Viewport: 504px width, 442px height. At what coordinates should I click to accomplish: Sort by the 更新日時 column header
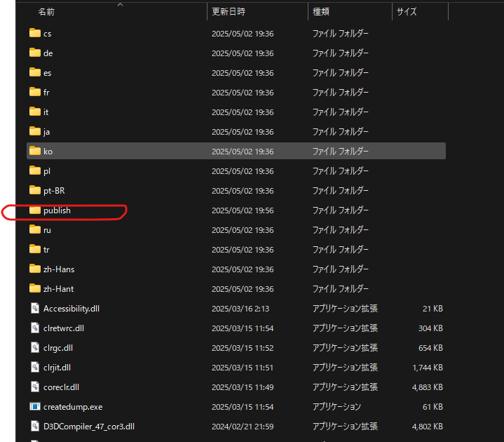[x=229, y=12]
